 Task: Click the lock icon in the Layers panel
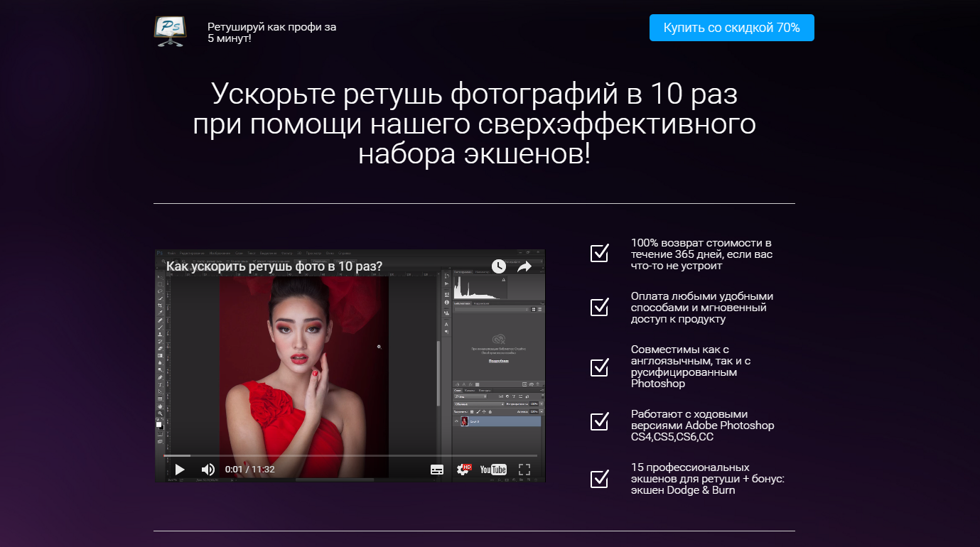(490, 411)
